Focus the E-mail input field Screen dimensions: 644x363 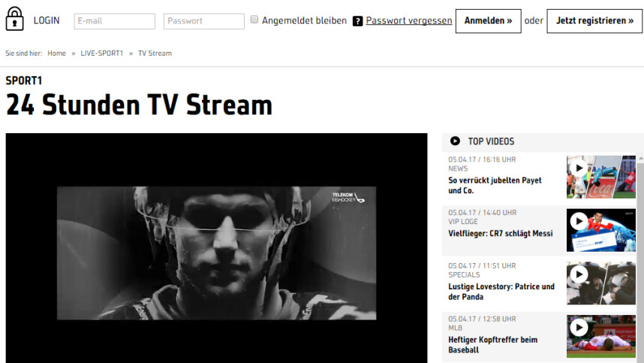[115, 21]
